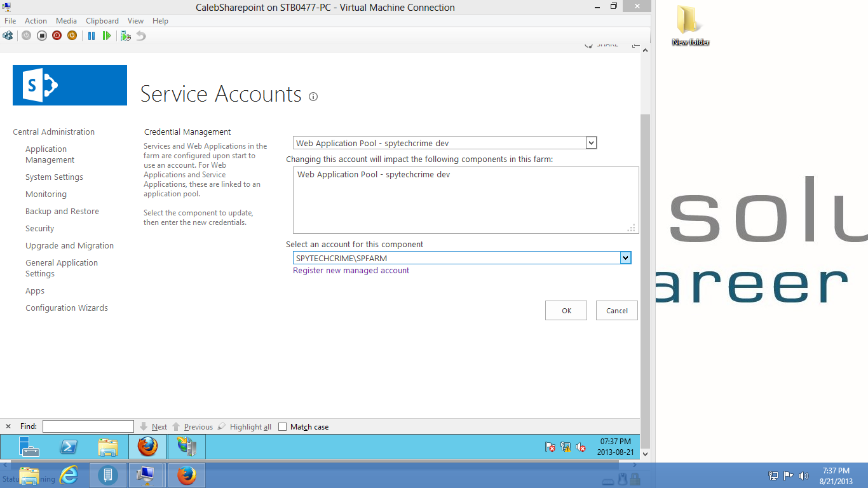The height and width of the screenshot is (488, 868).
Task: Click Previous in the Find bar
Action: pyautogui.click(x=193, y=427)
